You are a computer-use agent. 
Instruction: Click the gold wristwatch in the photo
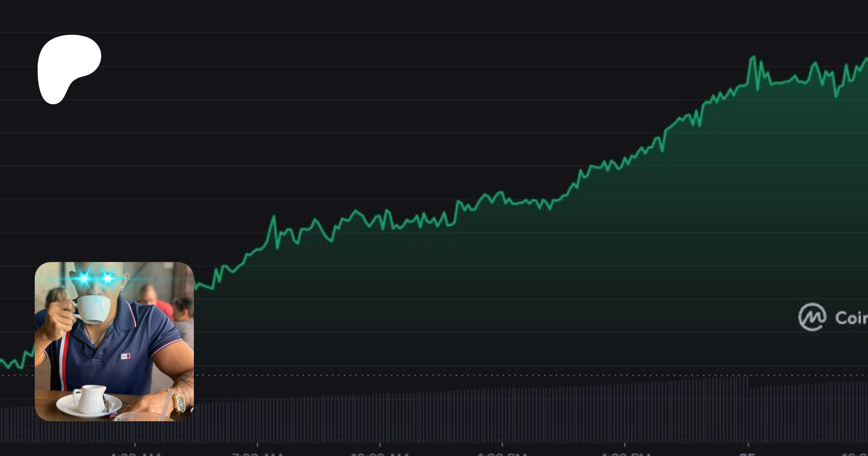177,401
